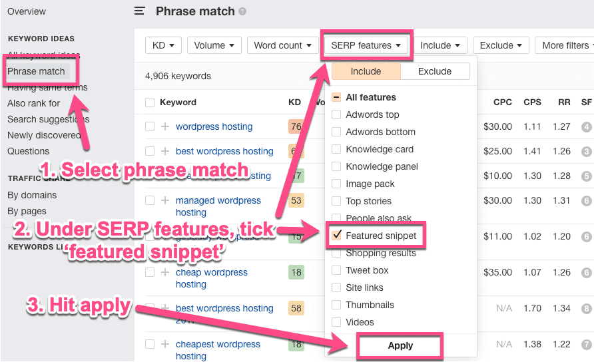Click plus icon beside wordpress hosting keyword
594x364 pixels.
(165, 126)
